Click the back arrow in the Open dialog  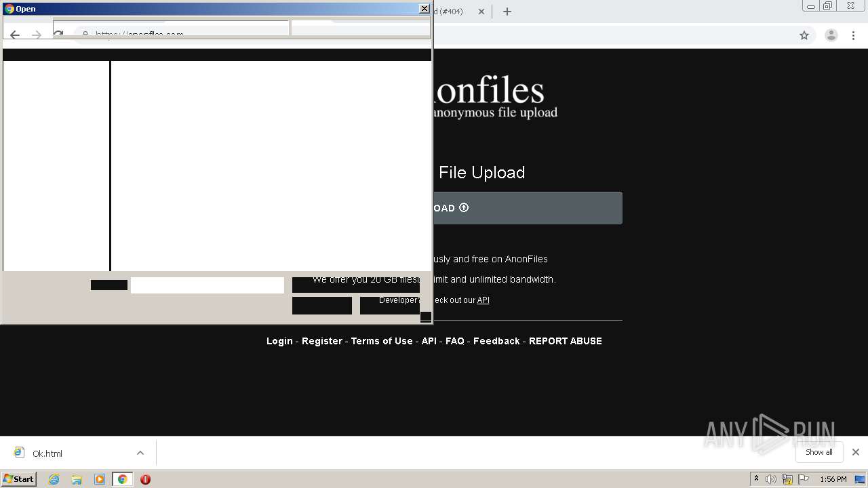click(x=15, y=35)
